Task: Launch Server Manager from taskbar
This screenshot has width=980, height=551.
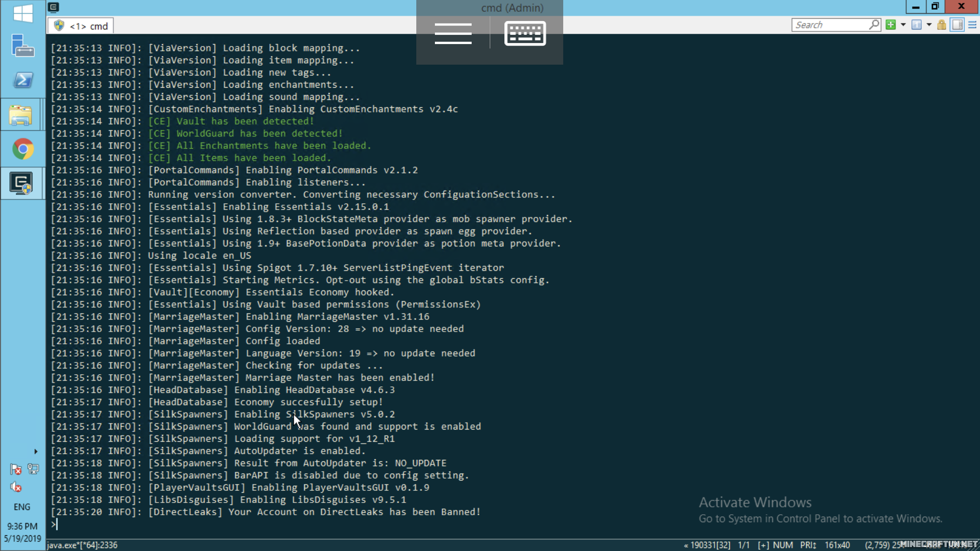Action: (23, 46)
